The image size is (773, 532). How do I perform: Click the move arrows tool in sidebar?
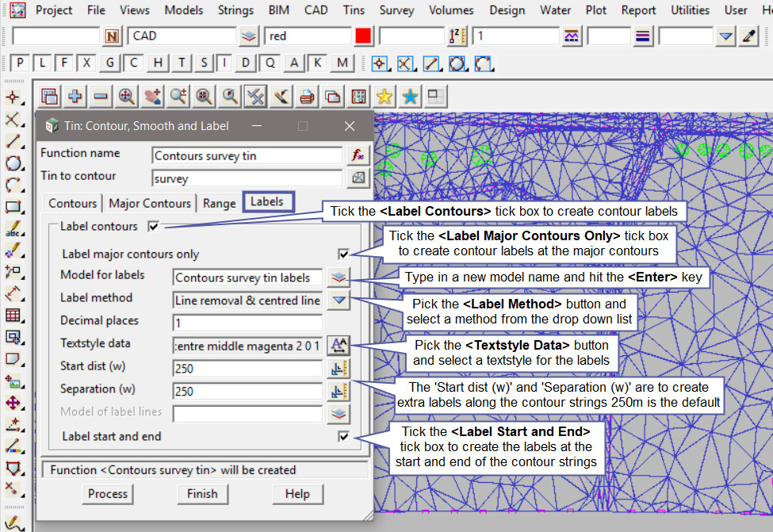(13, 402)
